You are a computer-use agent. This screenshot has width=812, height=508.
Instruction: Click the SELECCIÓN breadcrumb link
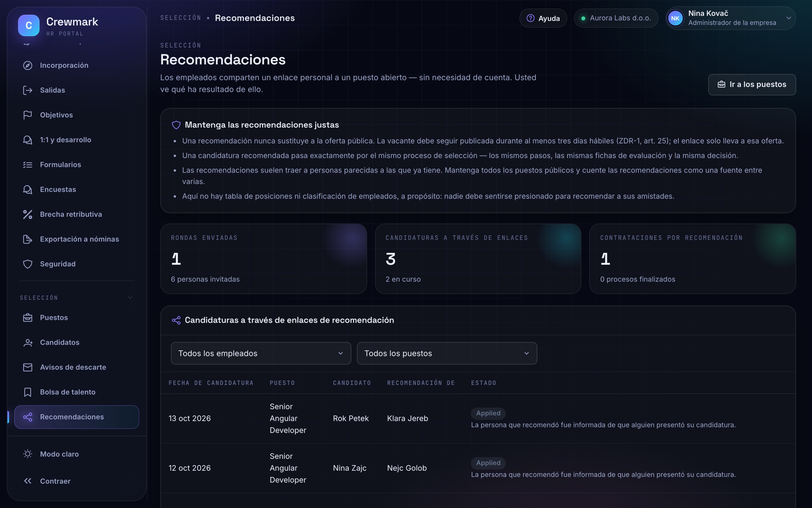point(181,18)
